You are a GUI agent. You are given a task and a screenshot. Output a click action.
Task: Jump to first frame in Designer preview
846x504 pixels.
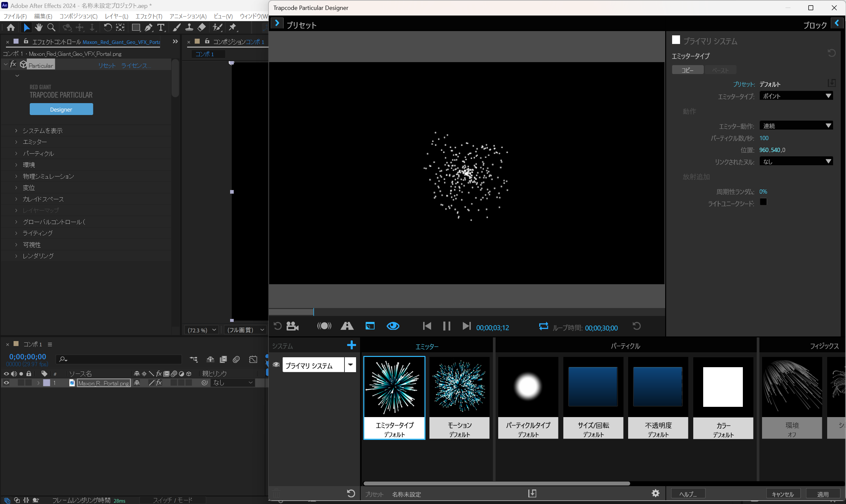click(427, 326)
